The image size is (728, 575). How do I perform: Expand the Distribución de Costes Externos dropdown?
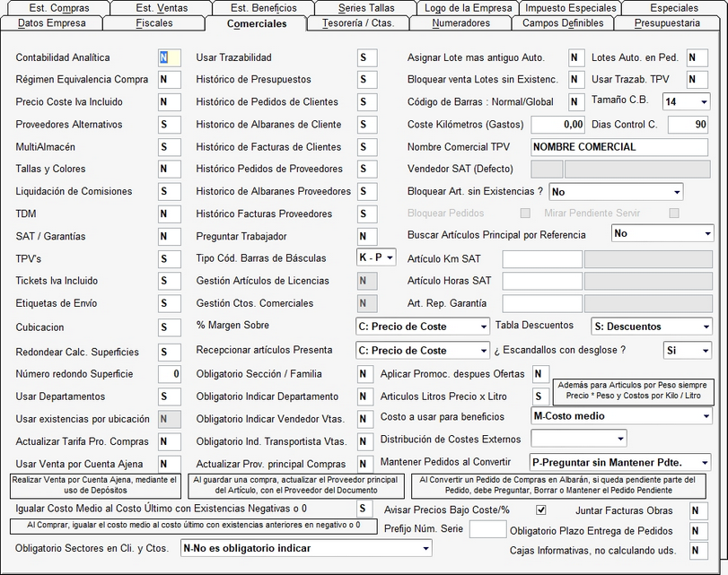coord(579,439)
